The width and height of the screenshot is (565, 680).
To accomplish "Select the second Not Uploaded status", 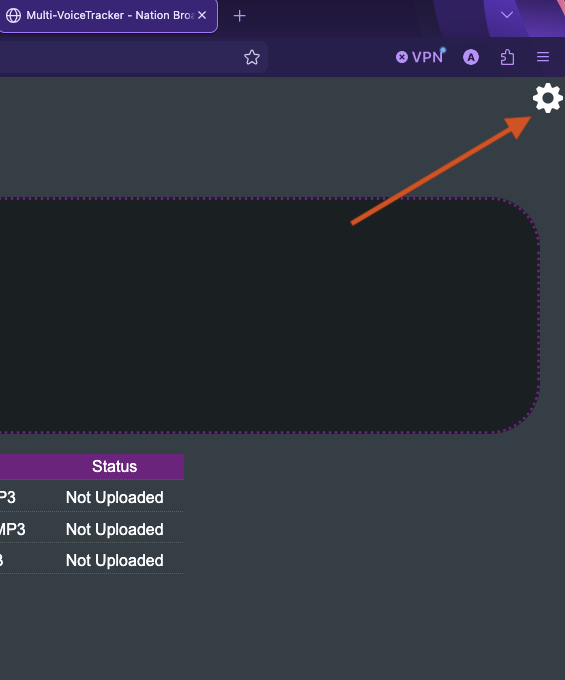I will point(114,529).
